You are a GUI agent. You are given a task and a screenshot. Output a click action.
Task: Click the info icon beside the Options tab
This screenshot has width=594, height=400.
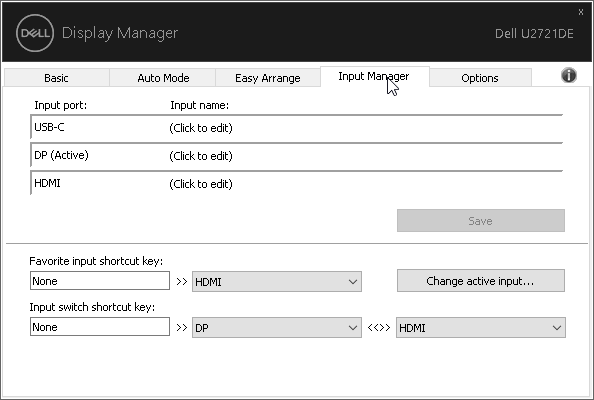pyautogui.click(x=569, y=75)
